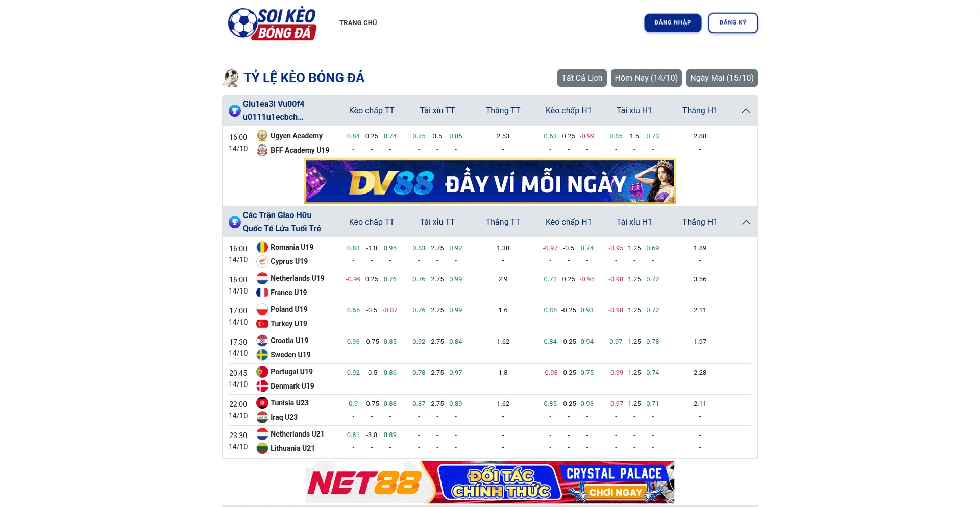Switch to the Hôm Nay (14/10) tab
This screenshot has height=507, width=980.
(646, 78)
